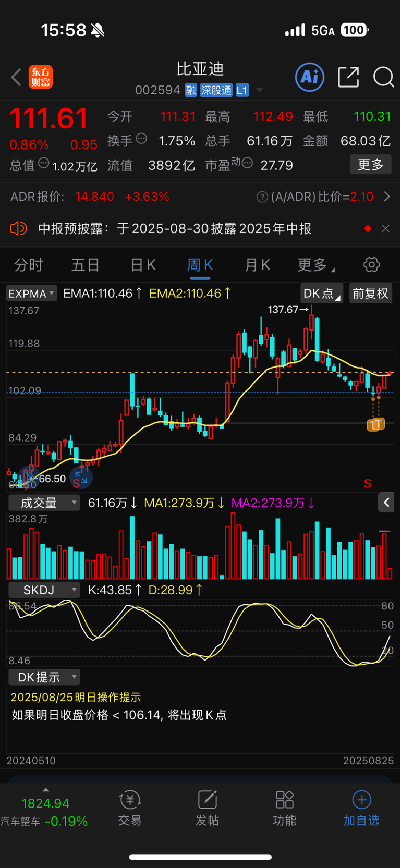
Task: Open the DK点 dropdown
Action: point(322,294)
